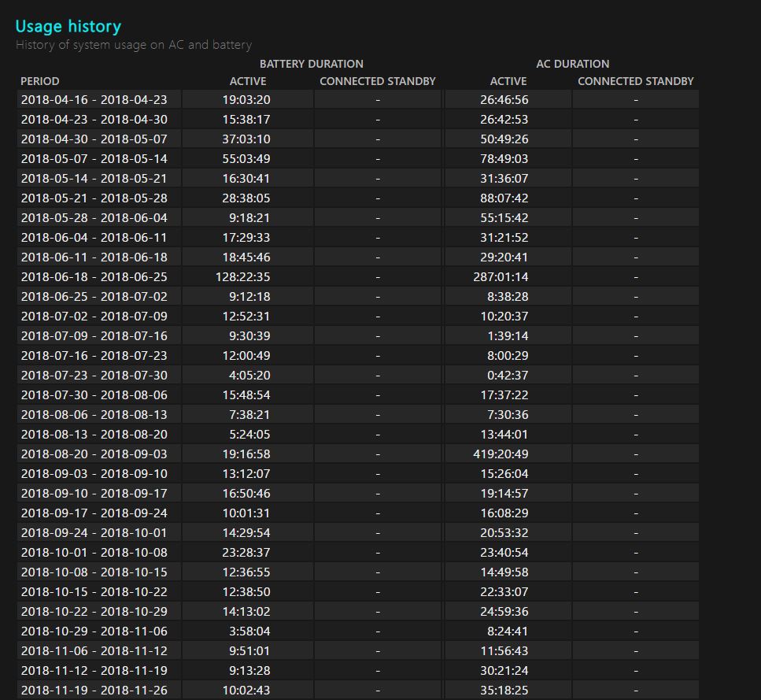Select period 2018-07-02 - 2018-07-09
761x700 pixels.
pos(94,316)
